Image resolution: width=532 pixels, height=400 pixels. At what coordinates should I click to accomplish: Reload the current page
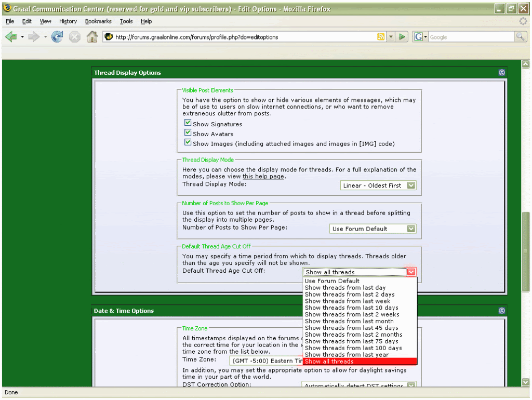(x=57, y=37)
